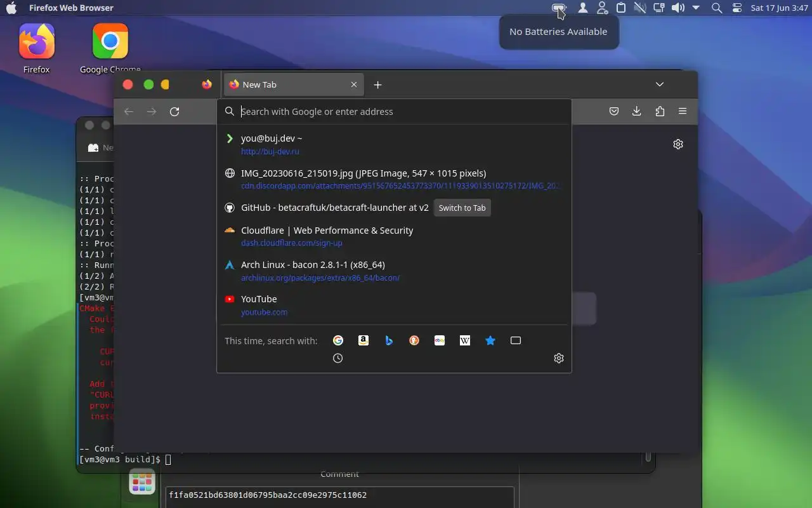This screenshot has height=508, width=812.
Task: Open clipboard icon in menu bar
Action: click(x=621, y=8)
